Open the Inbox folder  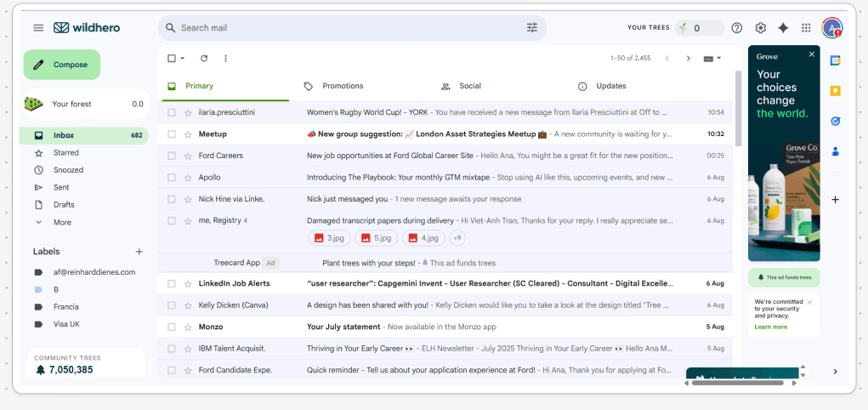click(x=83, y=135)
